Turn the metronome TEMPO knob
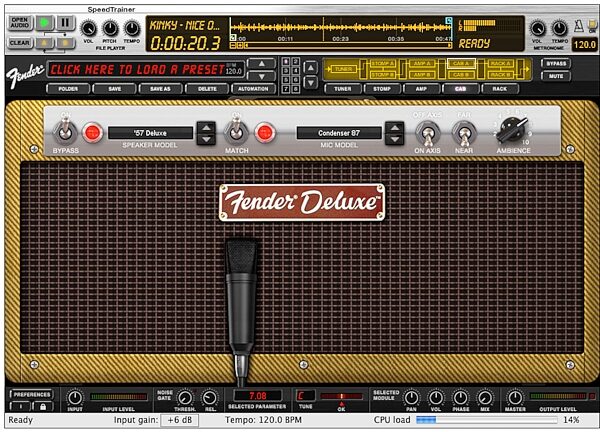The height and width of the screenshot is (432, 600). [x=559, y=29]
